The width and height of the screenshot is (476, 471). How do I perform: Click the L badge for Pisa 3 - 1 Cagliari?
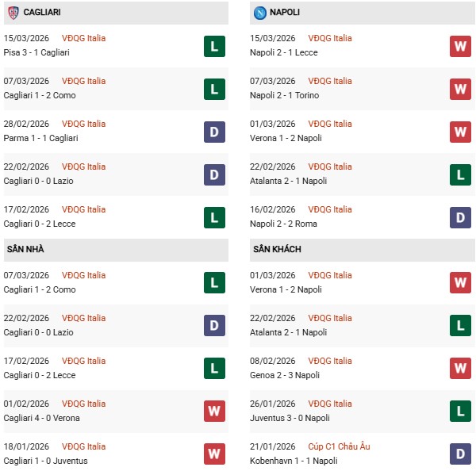coord(213,46)
